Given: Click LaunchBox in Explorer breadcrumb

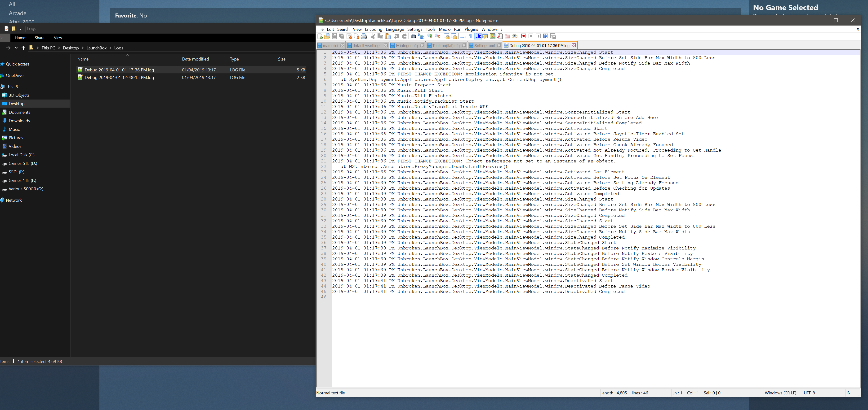Looking at the screenshot, I should pos(96,48).
